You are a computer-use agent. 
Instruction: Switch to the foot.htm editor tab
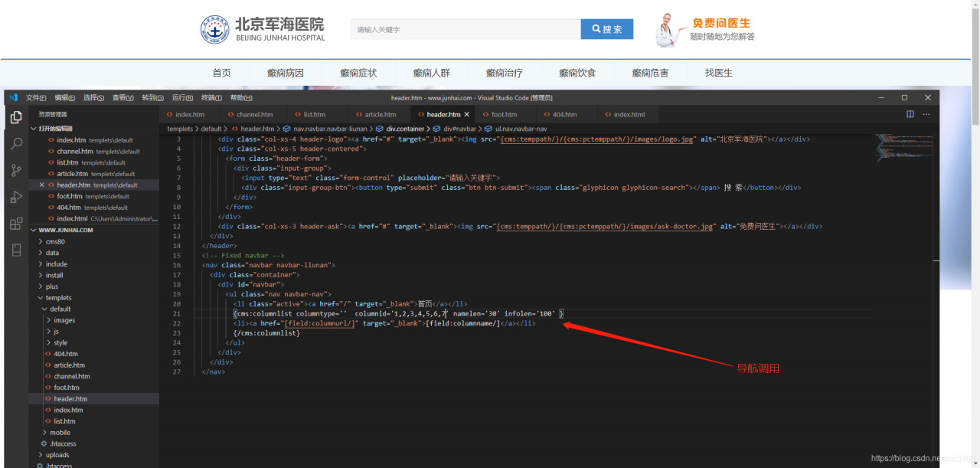(504, 114)
